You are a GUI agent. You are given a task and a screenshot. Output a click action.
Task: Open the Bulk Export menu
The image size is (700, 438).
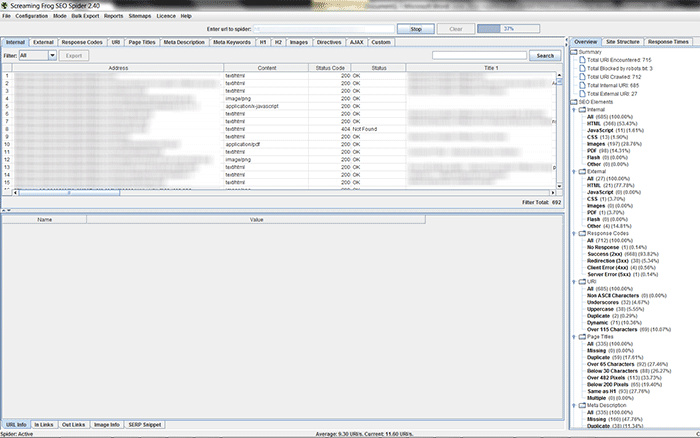pyautogui.click(x=84, y=16)
